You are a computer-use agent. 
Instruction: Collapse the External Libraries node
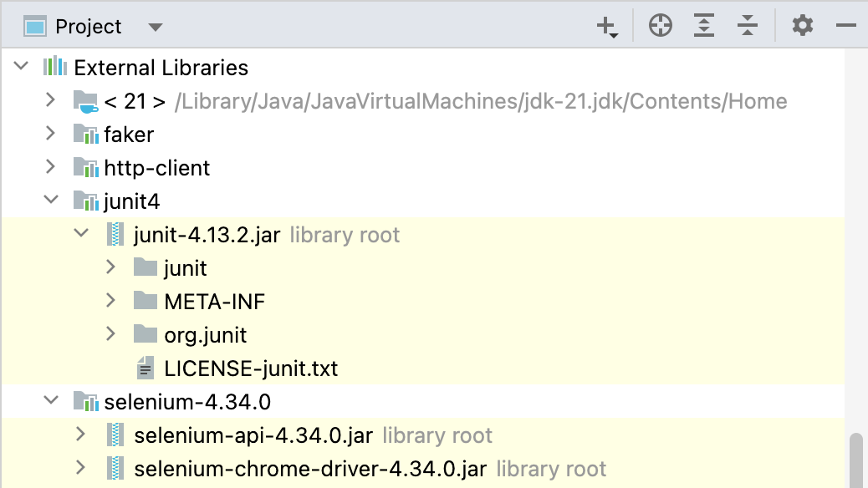coord(21,66)
